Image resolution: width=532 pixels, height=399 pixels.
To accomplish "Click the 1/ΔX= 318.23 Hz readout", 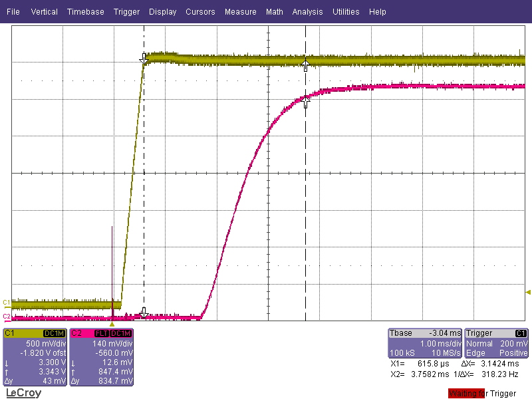I will [486, 374].
